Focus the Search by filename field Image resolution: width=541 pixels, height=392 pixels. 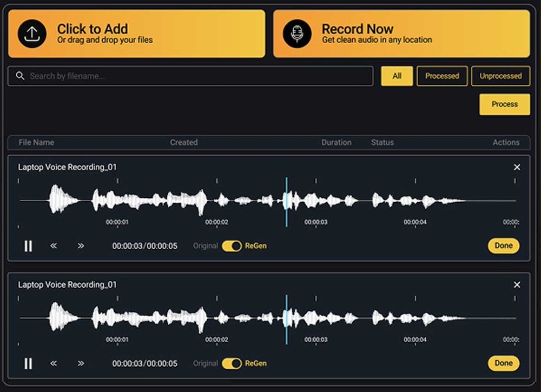click(x=190, y=76)
